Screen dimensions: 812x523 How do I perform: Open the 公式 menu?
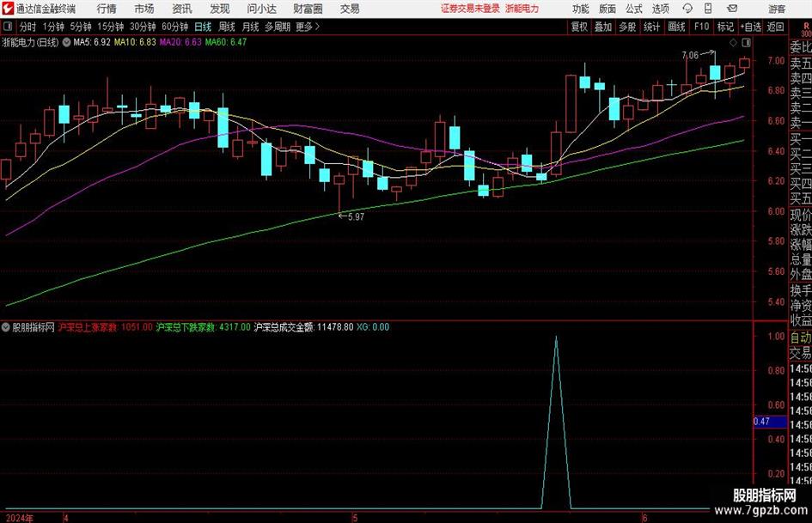point(633,9)
